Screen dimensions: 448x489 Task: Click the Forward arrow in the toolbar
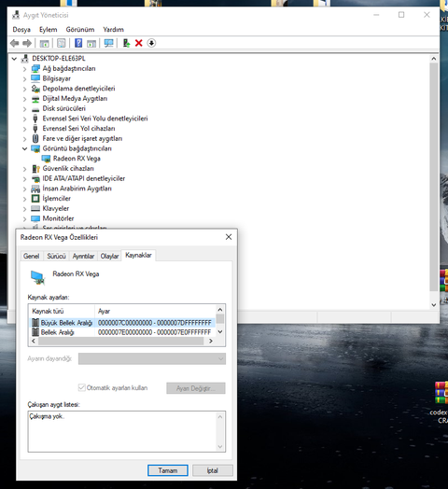tap(27, 43)
